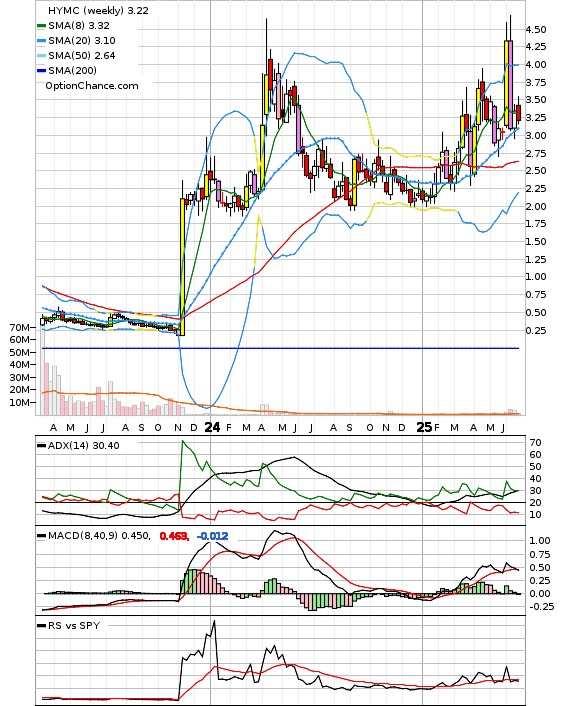
Task: Click the light blue SMA(50) legend swatch
Action: (41, 56)
